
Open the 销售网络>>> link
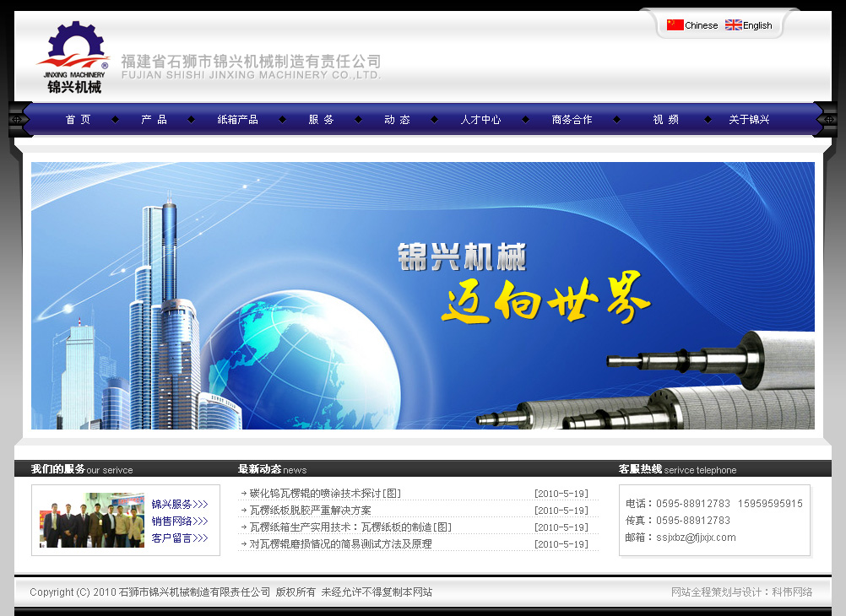click(180, 521)
